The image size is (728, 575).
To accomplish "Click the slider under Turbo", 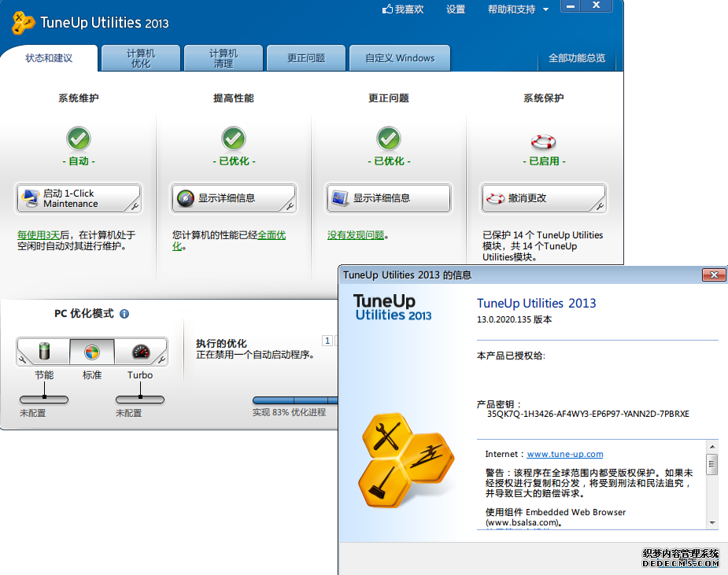I will coord(140,399).
